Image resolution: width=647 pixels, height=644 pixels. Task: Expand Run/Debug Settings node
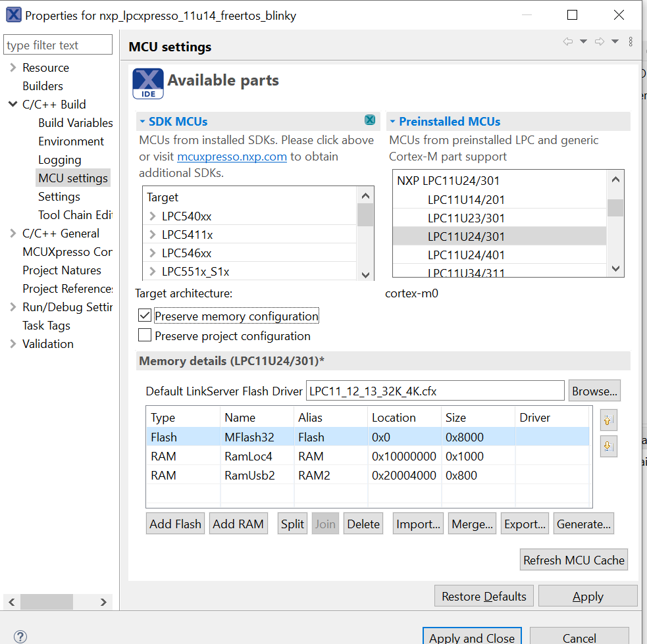point(13,307)
